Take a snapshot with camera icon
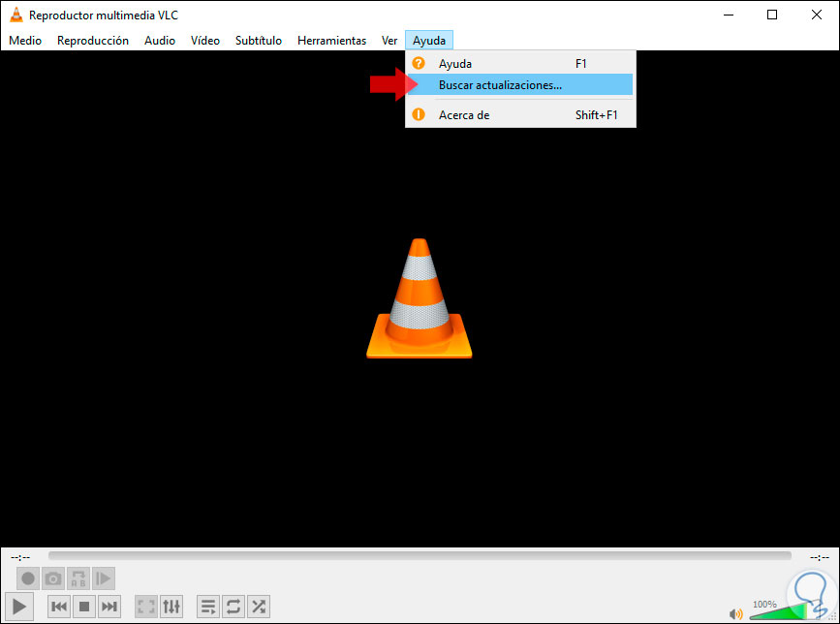Image resolution: width=840 pixels, height=624 pixels. pyautogui.click(x=53, y=578)
